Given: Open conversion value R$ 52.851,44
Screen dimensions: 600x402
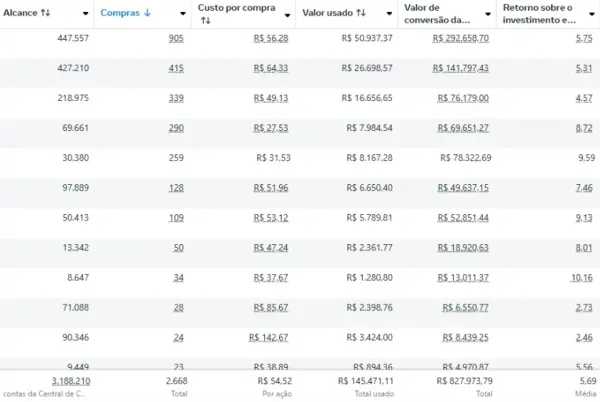Looking at the screenshot, I should [x=463, y=218].
